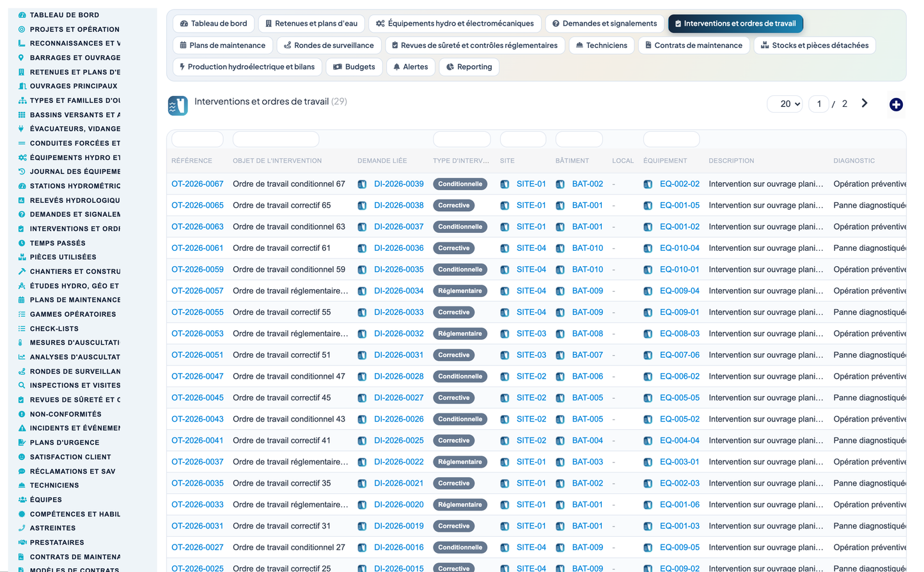The image size is (924, 572).
Task: Click Conditionnelle badge in OT-2026-0063 row
Action: [460, 226]
